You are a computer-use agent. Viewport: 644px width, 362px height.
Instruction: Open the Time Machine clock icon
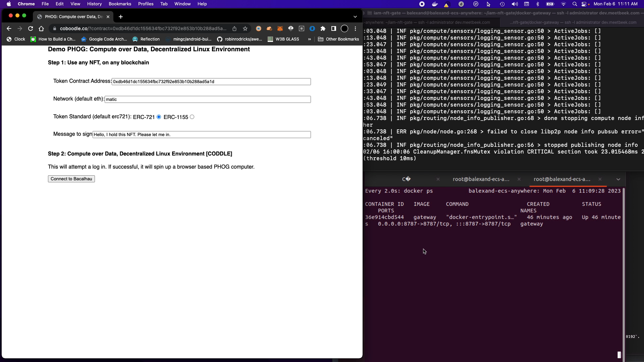(x=502, y=4)
